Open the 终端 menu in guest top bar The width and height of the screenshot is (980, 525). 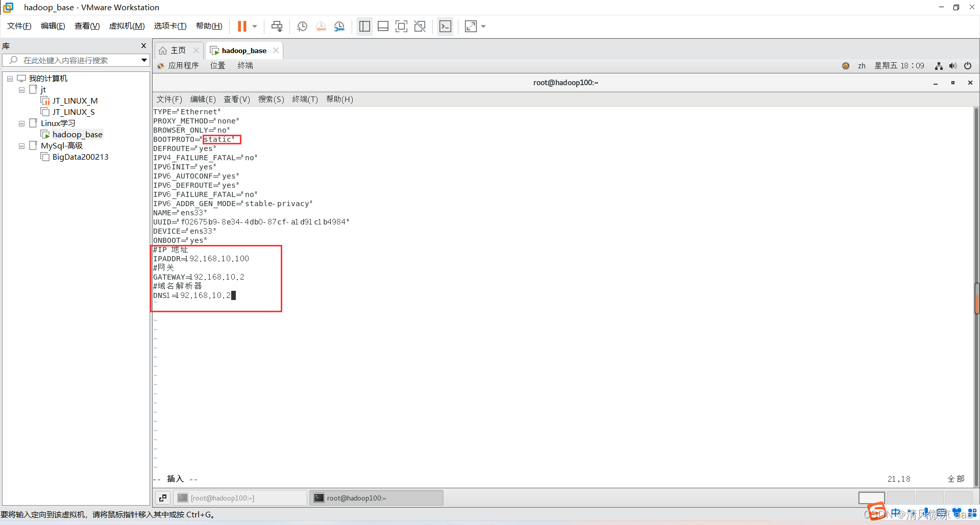(245, 65)
